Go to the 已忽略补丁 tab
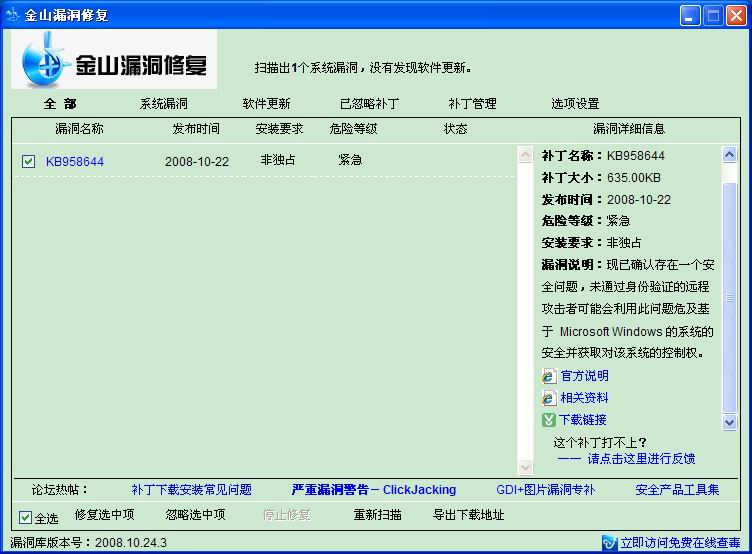Screen dimensions: 752x554 (369, 104)
